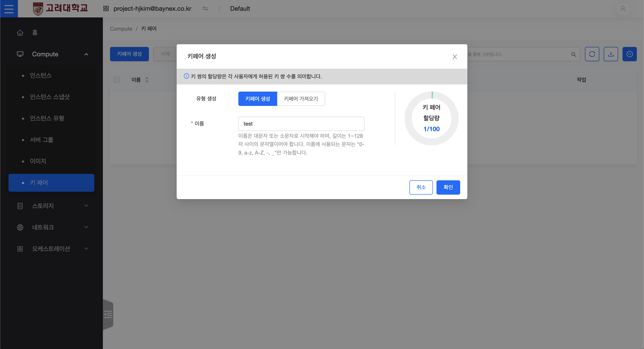Expand the 오케스트레이션 menu chevron
The image size is (644, 349).
point(86,249)
